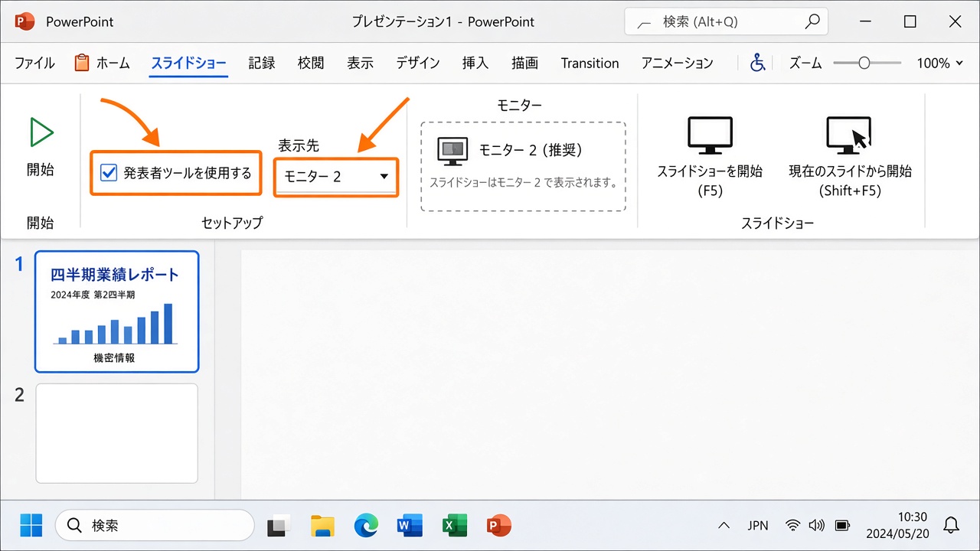Show hidden icons in the system tray
The width and height of the screenshot is (980, 551).
[x=724, y=526]
